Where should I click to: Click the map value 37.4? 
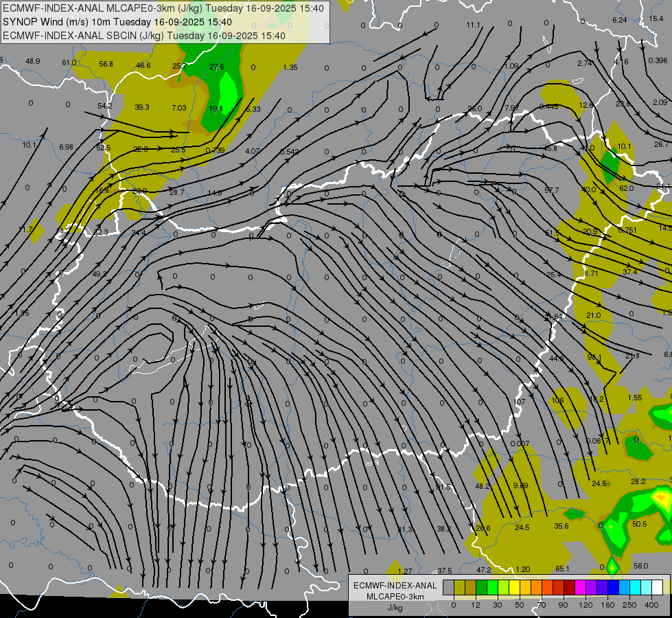629,272
